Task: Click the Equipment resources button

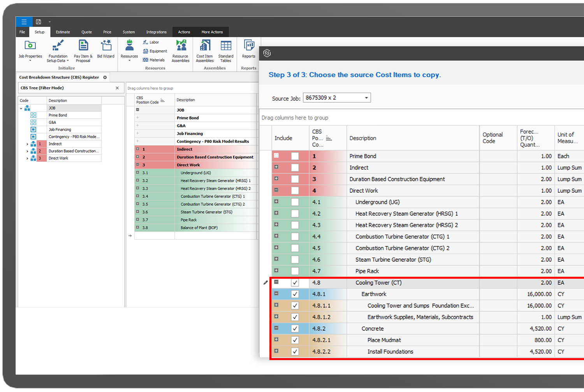Action: (155, 51)
